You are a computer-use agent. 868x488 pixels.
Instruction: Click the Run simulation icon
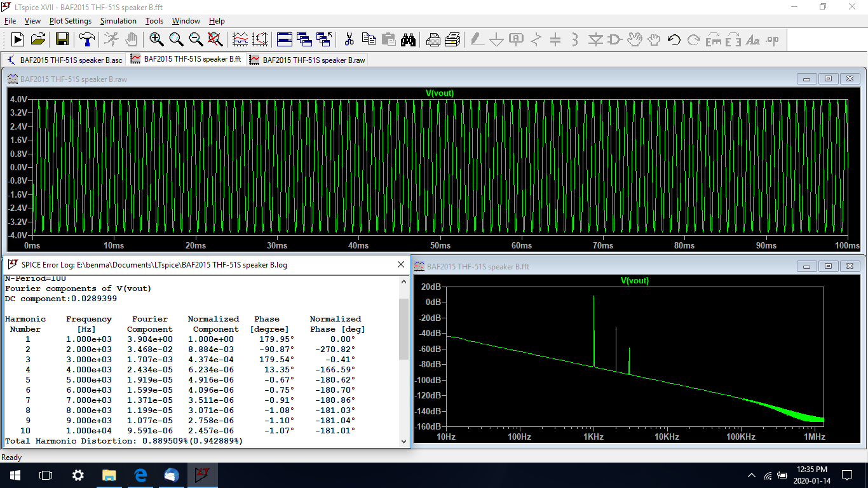click(x=17, y=39)
